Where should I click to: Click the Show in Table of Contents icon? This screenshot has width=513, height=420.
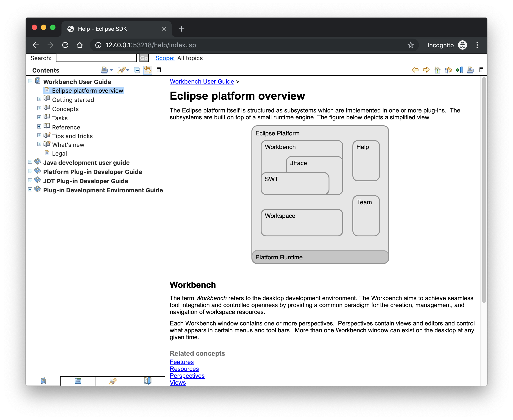[x=448, y=70]
